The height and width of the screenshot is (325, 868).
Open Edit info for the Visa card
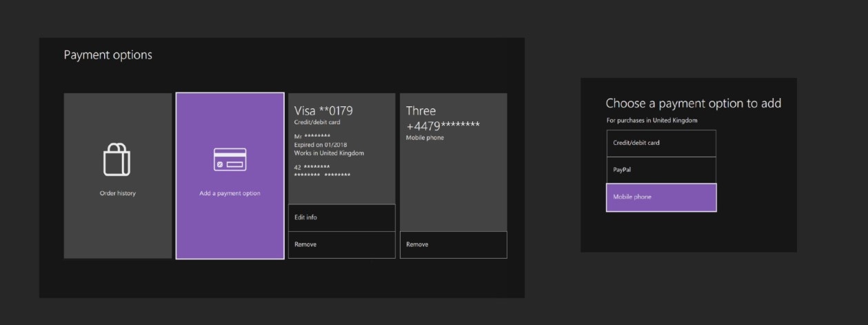coord(341,217)
